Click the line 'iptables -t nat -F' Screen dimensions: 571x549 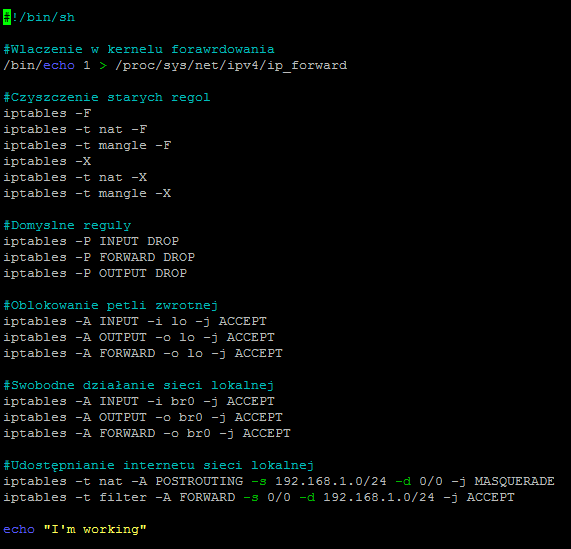coord(75,129)
